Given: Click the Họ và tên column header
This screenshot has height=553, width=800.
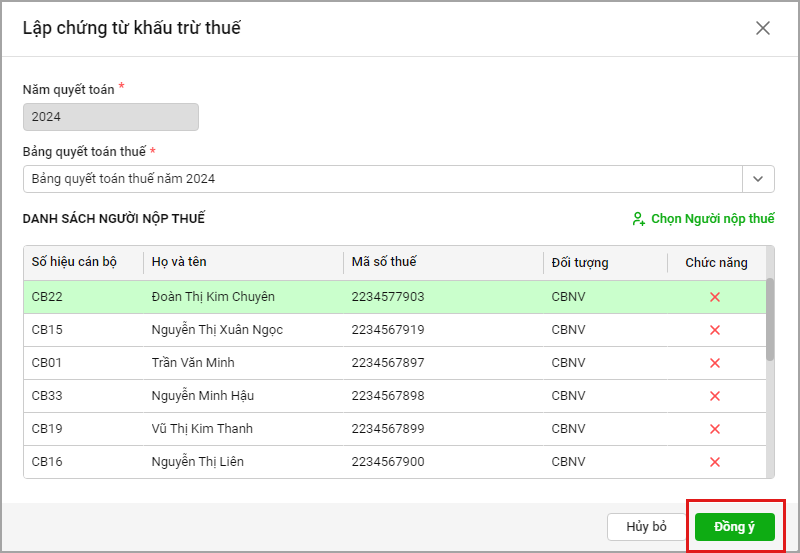Looking at the screenshot, I should coord(180,262).
